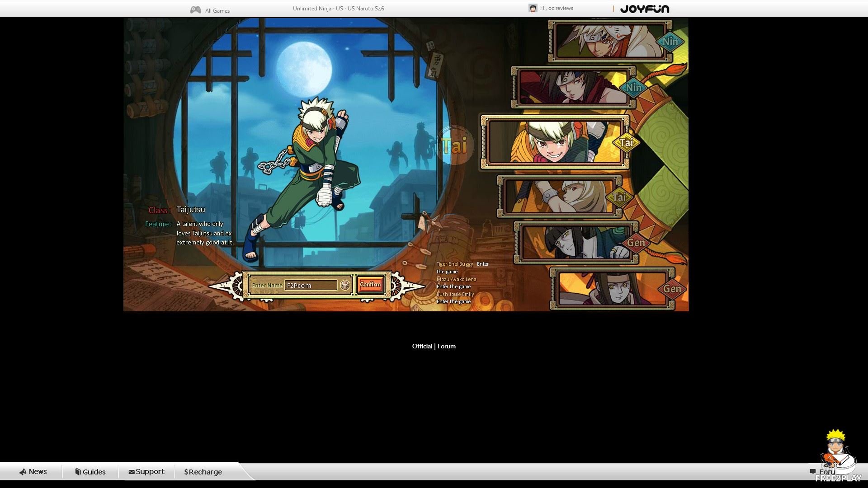Click the Taijutsu ninja character preview
Screen dimensions: 868x488
(x=302, y=178)
